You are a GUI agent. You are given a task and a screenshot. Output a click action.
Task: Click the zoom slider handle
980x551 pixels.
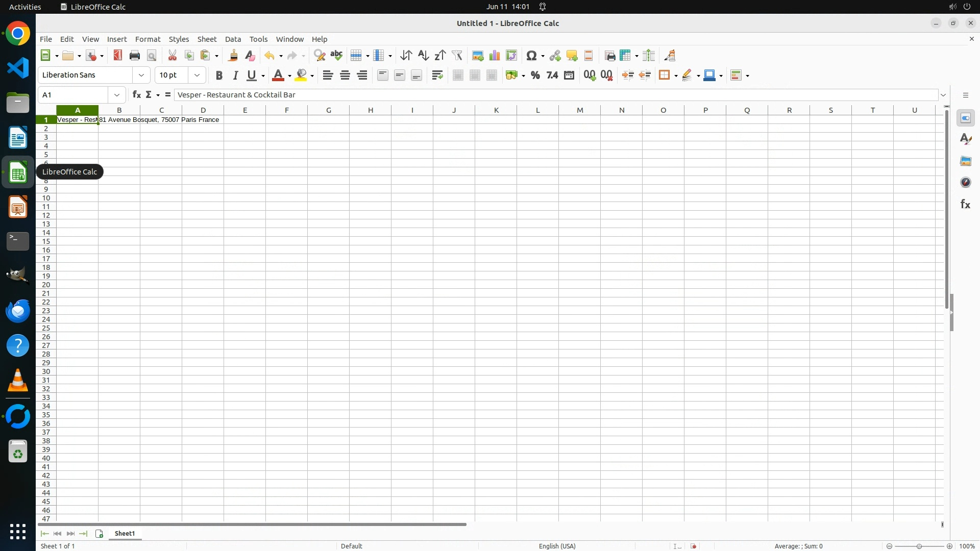(919, 546)
